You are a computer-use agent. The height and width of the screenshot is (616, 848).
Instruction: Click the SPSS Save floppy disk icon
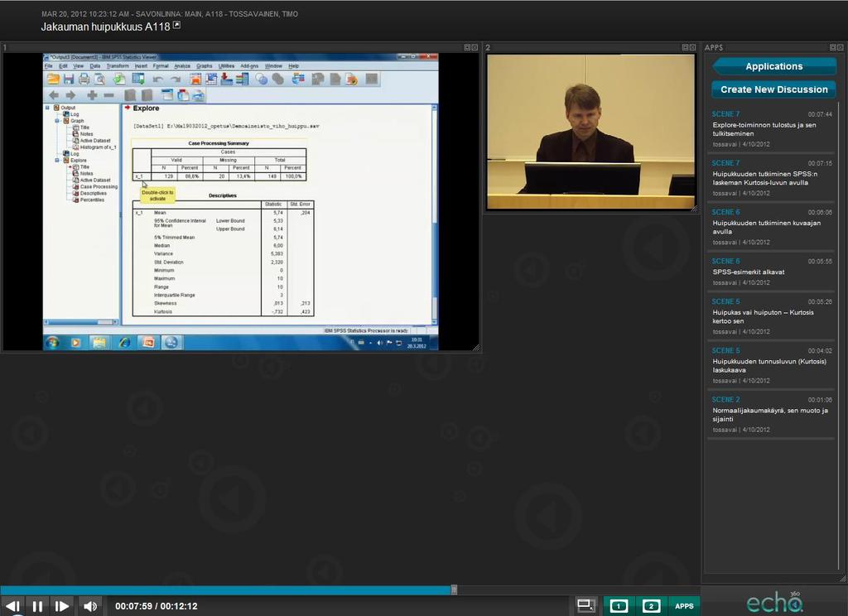click(x=68, y=79)
